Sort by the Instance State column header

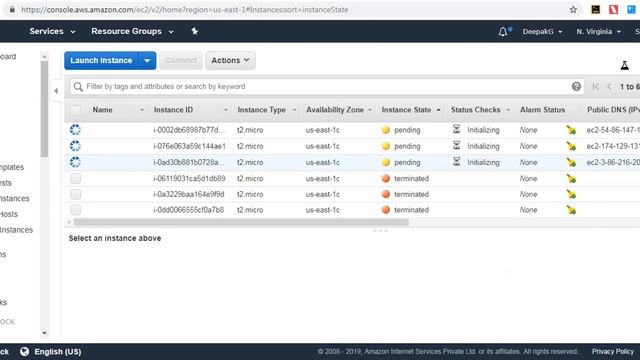coord(411,110)
